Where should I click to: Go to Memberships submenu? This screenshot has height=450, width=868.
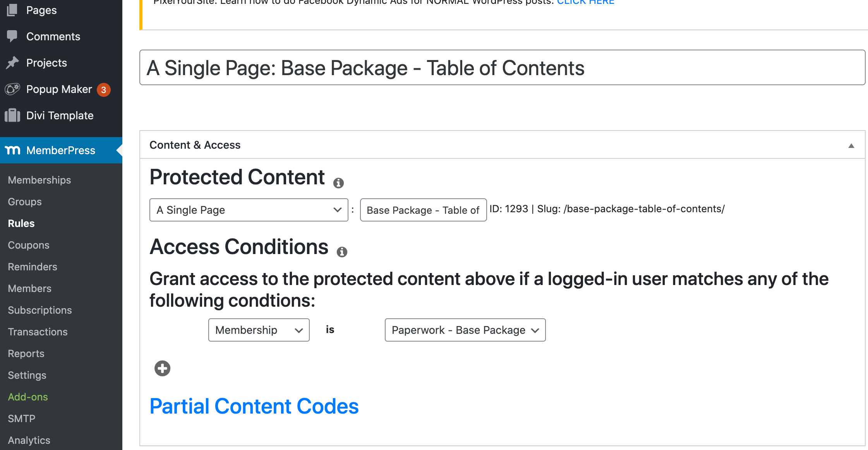(x=39, y=180)
